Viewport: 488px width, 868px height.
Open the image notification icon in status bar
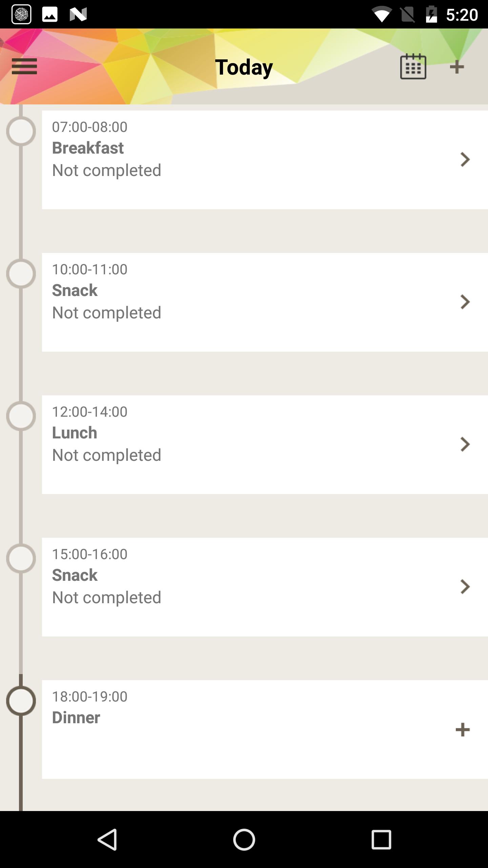point(50,14)
